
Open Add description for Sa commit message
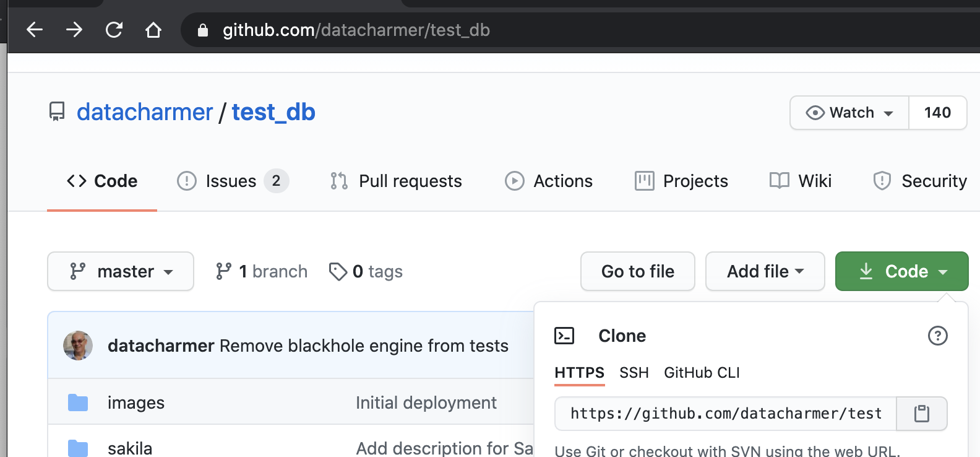tap(445, 448)
